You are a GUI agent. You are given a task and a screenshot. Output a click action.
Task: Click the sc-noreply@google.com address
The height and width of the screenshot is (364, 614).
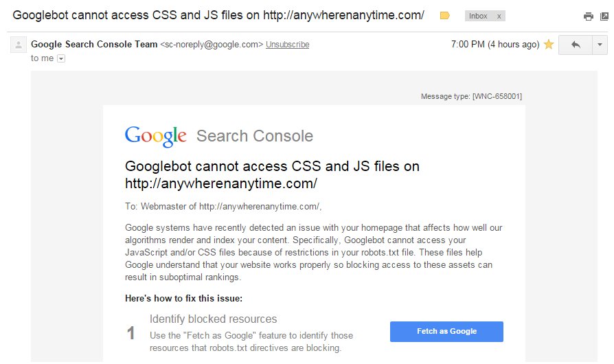coord(212,45)
